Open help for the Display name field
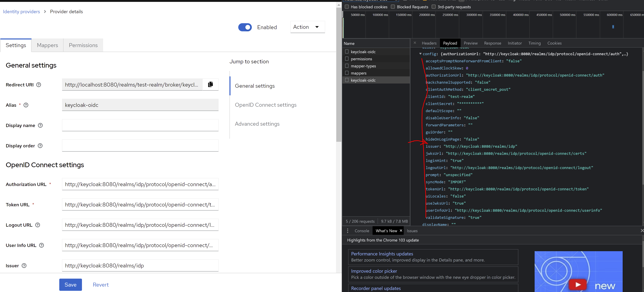The width and height of the screenshot is (644, 292). pyautogui.click(x=40, y=125)
